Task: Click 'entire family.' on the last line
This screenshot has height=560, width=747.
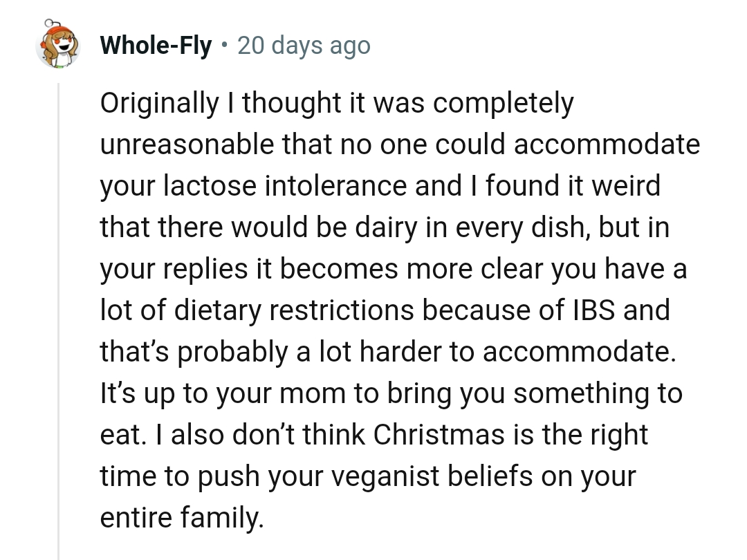Action: (182, 519)
